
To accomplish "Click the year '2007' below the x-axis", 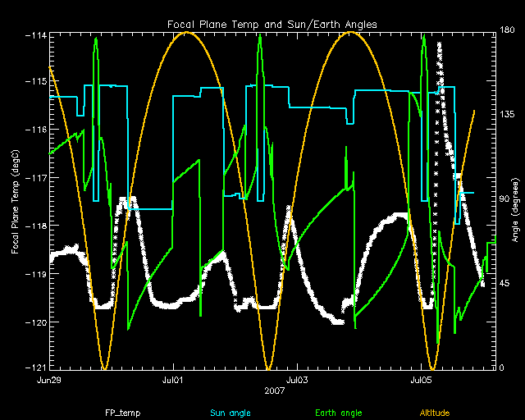I will tap(273, 392).
